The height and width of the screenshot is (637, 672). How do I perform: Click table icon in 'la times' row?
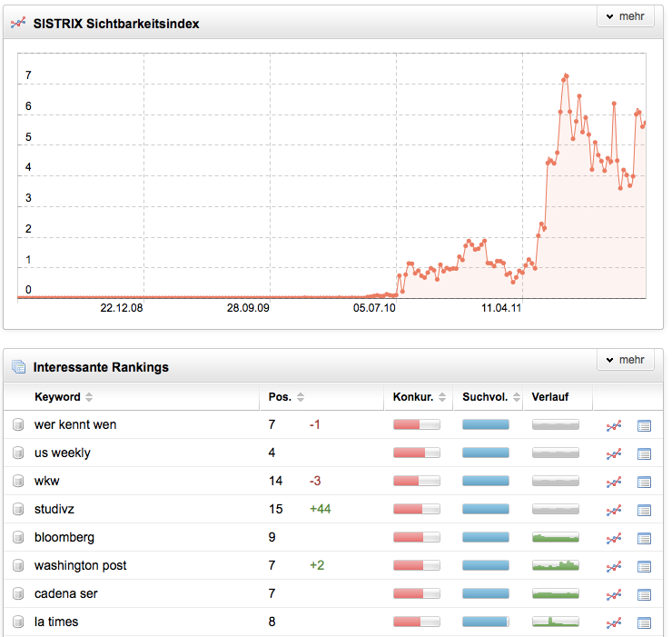coord(645,622)
